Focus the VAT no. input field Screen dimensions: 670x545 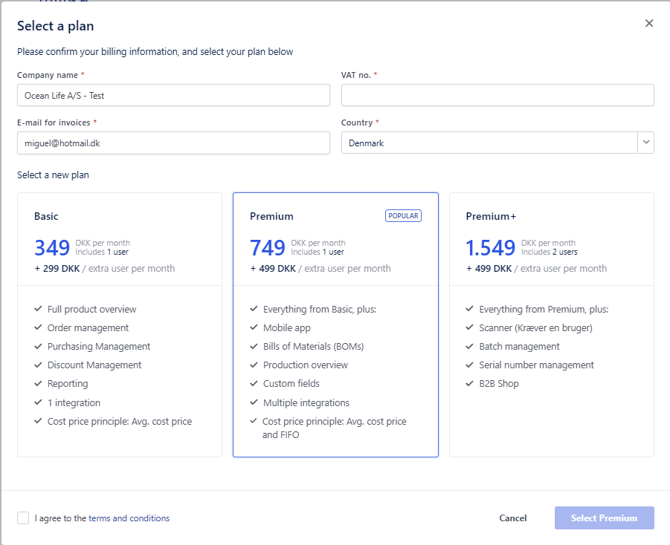497,95
